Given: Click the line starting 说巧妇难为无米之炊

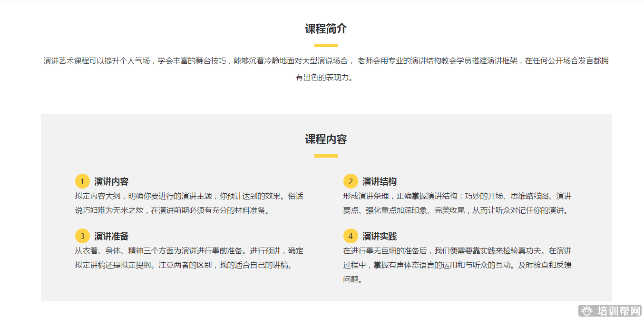Looking at the screenshot, I should pos(174,210).
